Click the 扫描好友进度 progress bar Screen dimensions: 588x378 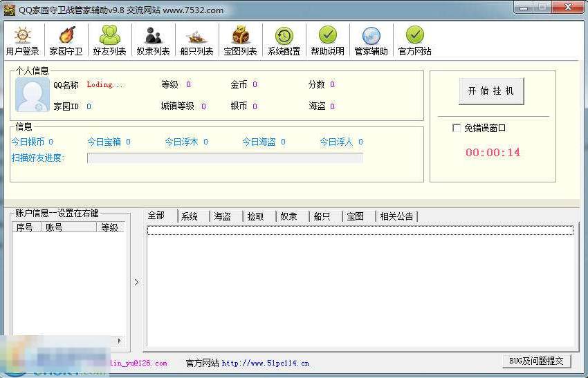tap(225, 158)
